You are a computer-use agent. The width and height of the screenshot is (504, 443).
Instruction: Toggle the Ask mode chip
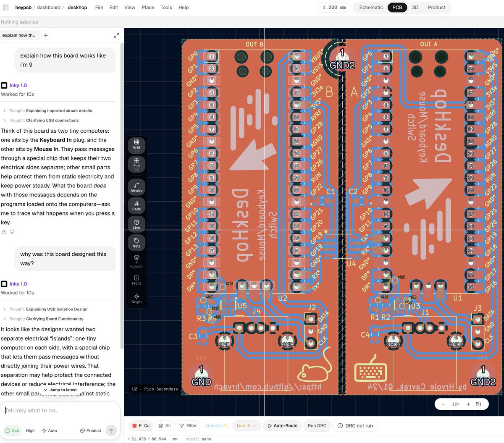12,430
